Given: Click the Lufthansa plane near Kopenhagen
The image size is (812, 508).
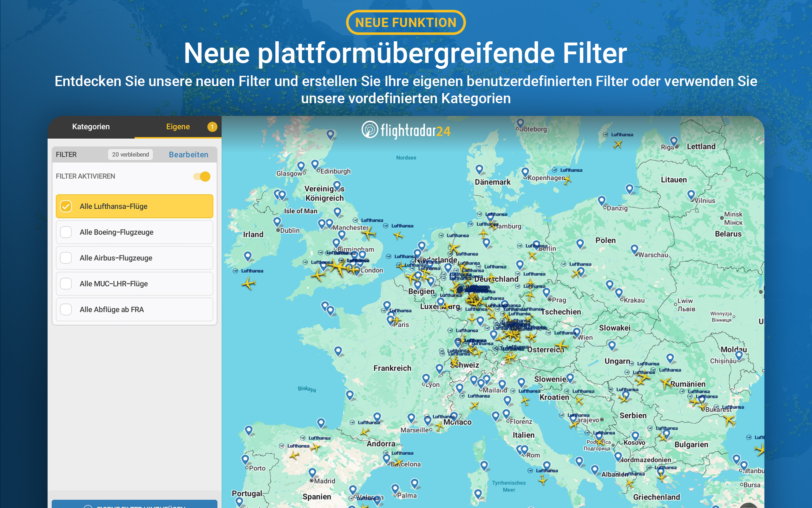Looking at the screenshot, I should click(567, 180).
